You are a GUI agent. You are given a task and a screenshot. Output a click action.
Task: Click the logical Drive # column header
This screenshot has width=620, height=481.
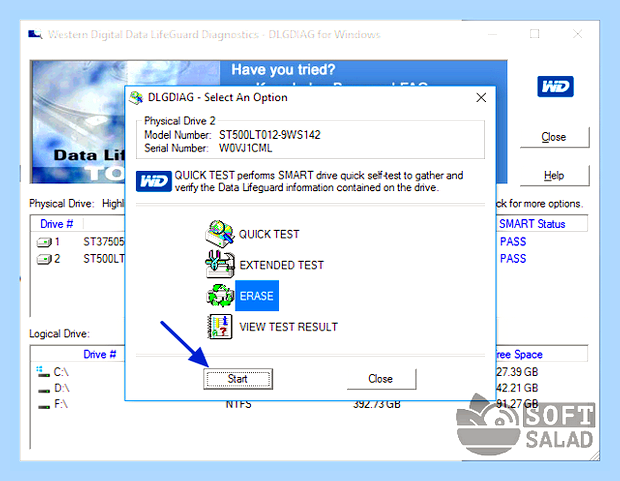click(99, 354)
